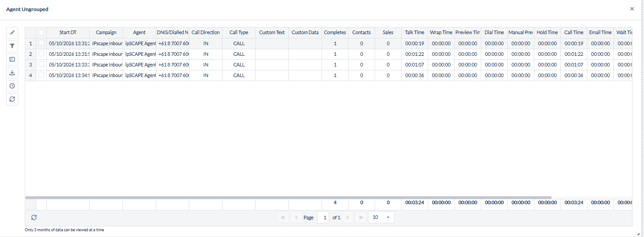Sort by the Start DT column header
The image size is (644, 237).
click(68, 32)
